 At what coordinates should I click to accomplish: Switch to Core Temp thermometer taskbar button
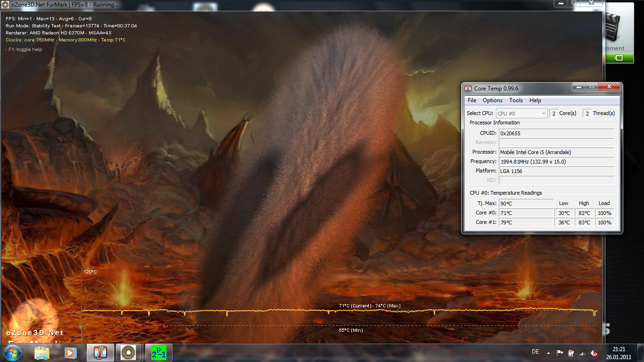coord(100,353)
